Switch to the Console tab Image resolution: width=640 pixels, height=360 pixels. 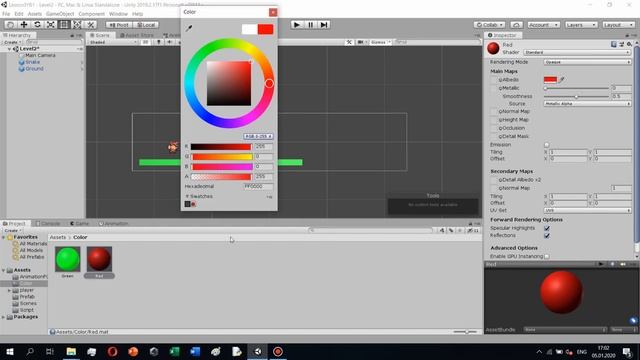pyautogui.click(x=48, y=224)
